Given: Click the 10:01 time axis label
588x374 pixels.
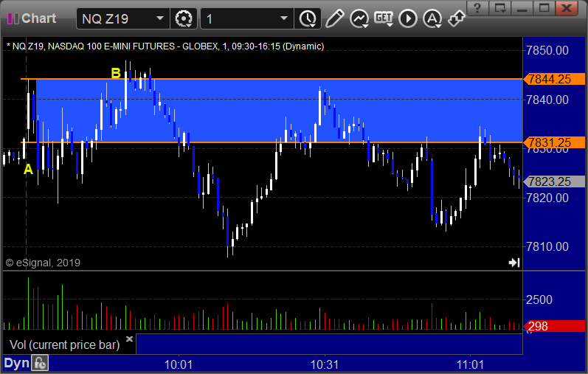Looking at the screenshot, I should (179, 364).
